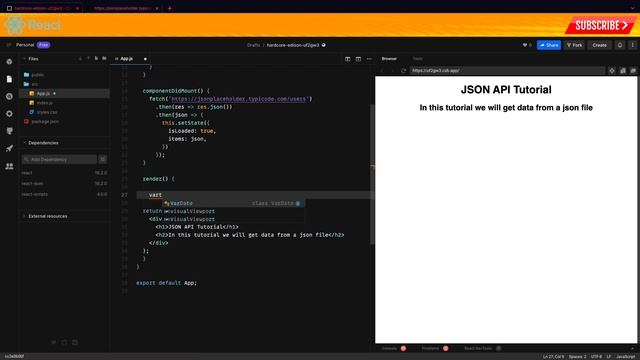Focus the Add Dependency search field
This screenshot has width=640, height=360.
[x=60, y=159]
